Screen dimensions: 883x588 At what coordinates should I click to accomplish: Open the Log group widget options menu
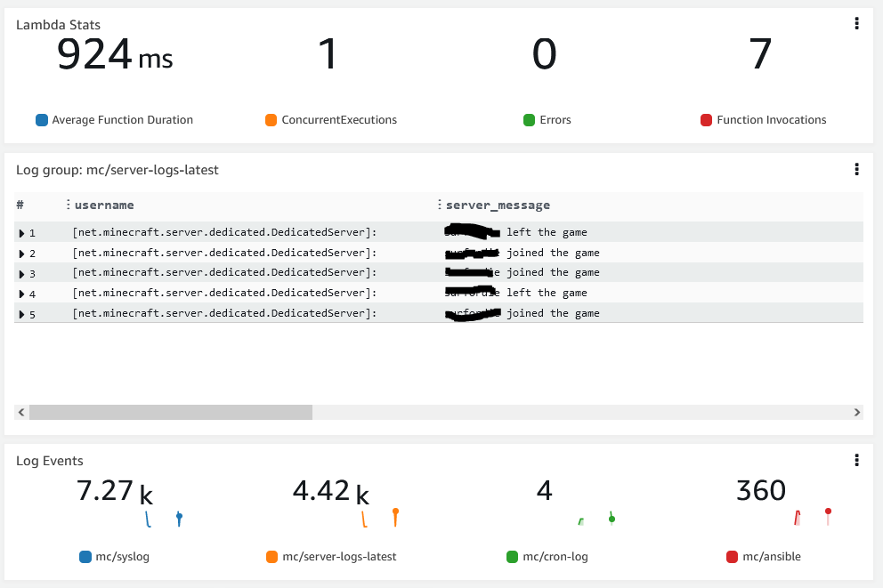coord(856,169)
